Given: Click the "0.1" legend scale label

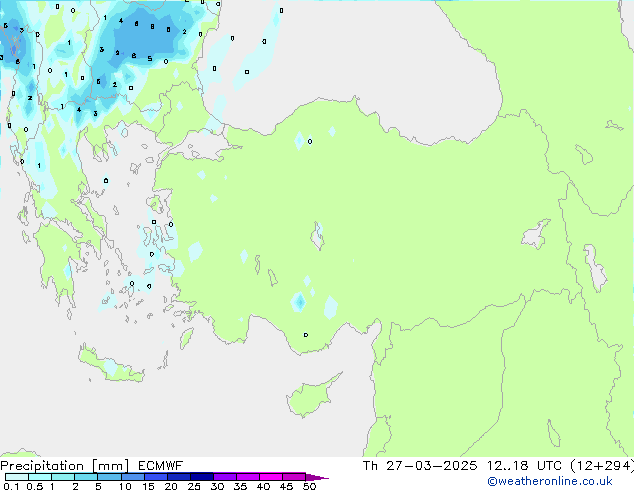Looking at the screenshot, I should 11,486.
